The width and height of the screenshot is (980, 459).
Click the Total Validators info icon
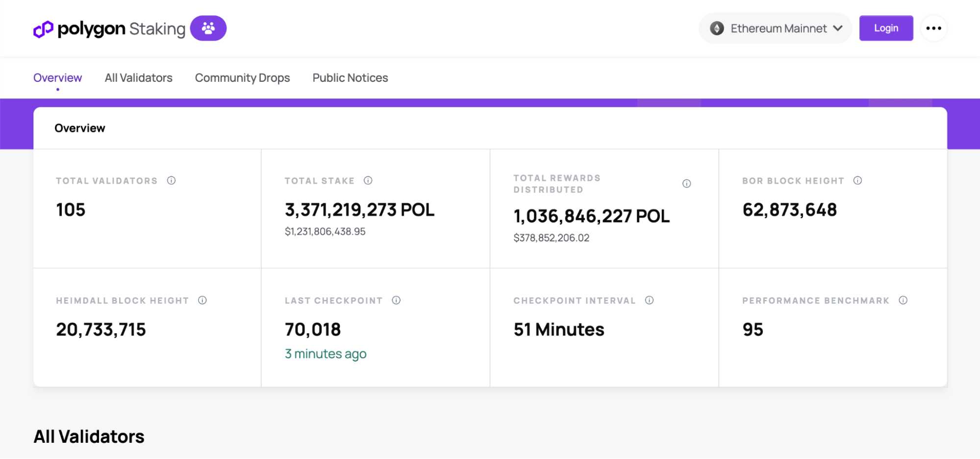[x=171, y=180]
